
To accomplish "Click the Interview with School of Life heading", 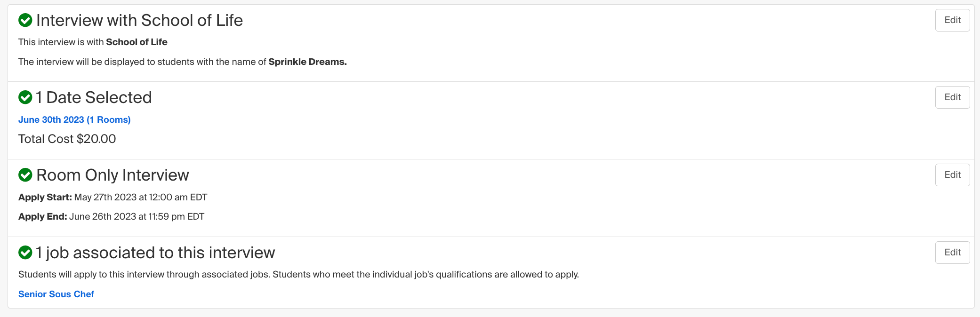I will click(139, 20).
